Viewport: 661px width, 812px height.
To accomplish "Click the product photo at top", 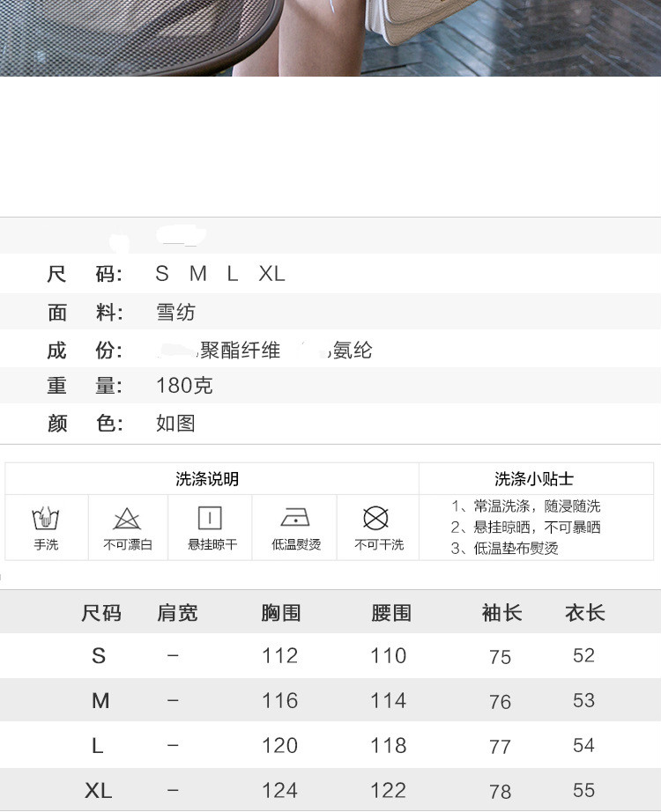I will pyautogui.click(x=330, y=37).
